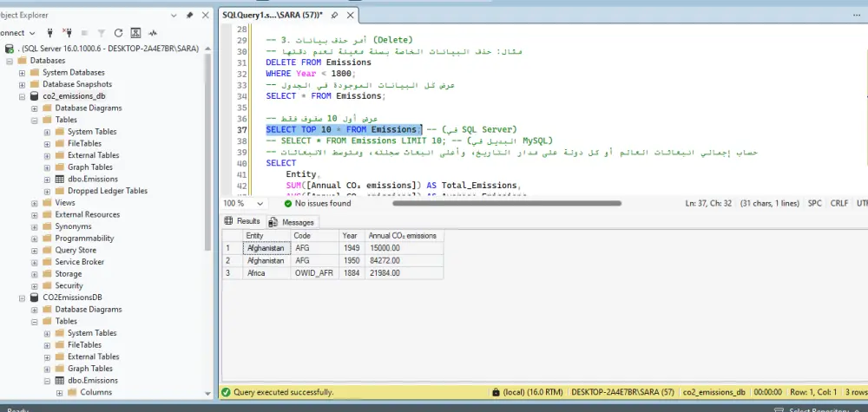
Task: Click the green checkmark beside No issues found
Action: click(x=288, y=204)
